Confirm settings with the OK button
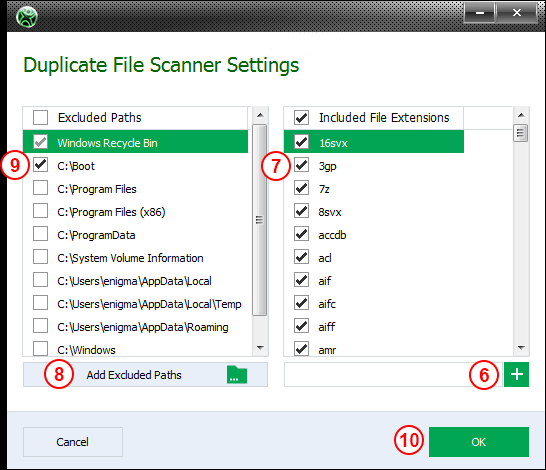This screenshot has height=470, width=546. 479,442
